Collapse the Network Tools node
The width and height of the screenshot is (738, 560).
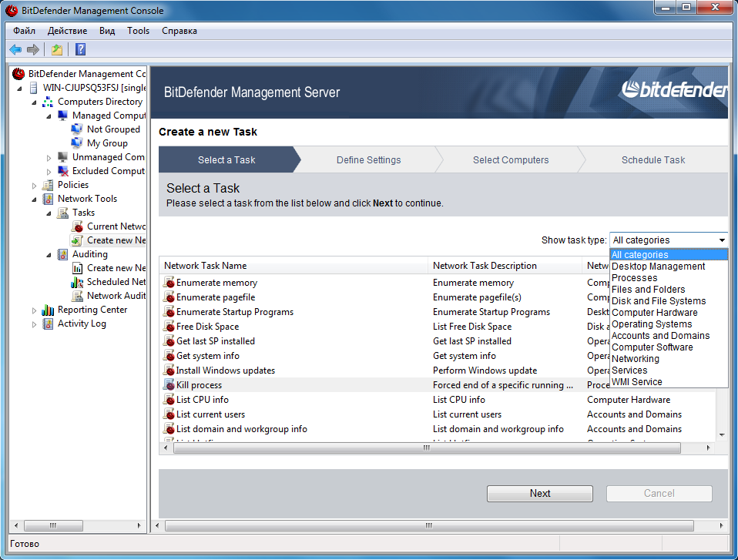tap(34, 199)
